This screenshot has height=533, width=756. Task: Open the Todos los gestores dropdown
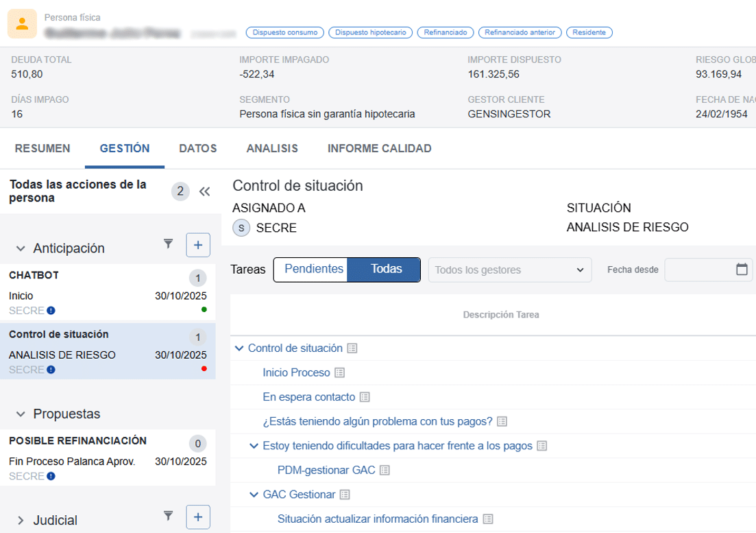509,270
